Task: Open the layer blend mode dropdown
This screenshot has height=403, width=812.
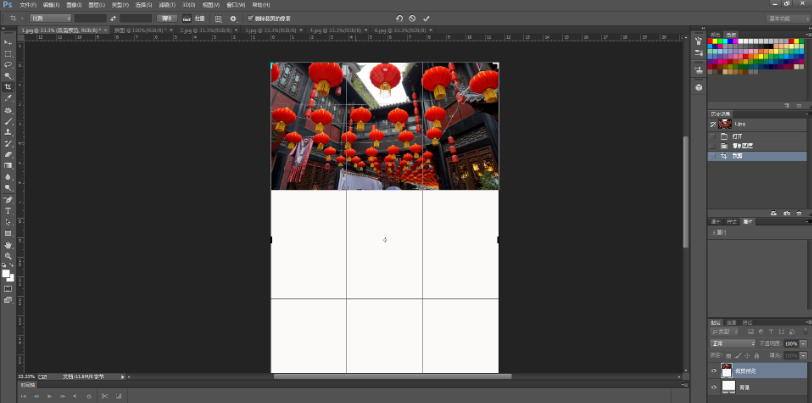Action: point(732,344)
